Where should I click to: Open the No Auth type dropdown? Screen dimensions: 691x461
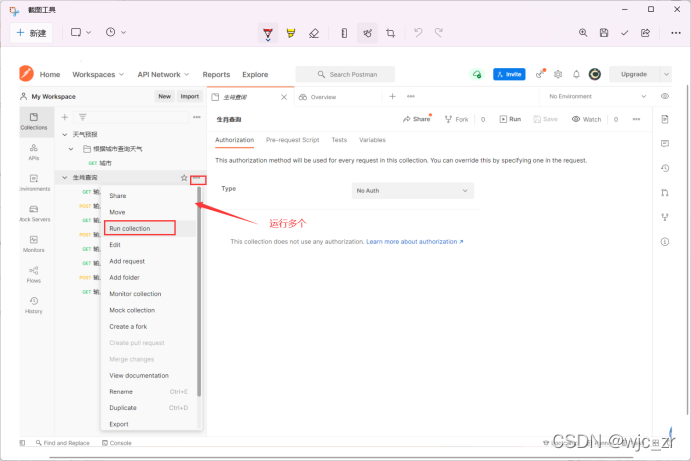(x=412, y=190)
